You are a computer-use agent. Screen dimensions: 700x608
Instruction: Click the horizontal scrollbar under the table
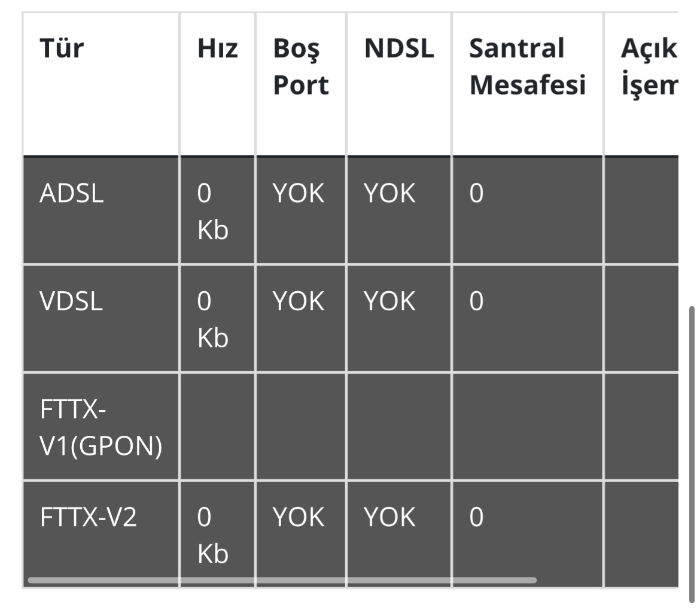[x=281, y=580]
